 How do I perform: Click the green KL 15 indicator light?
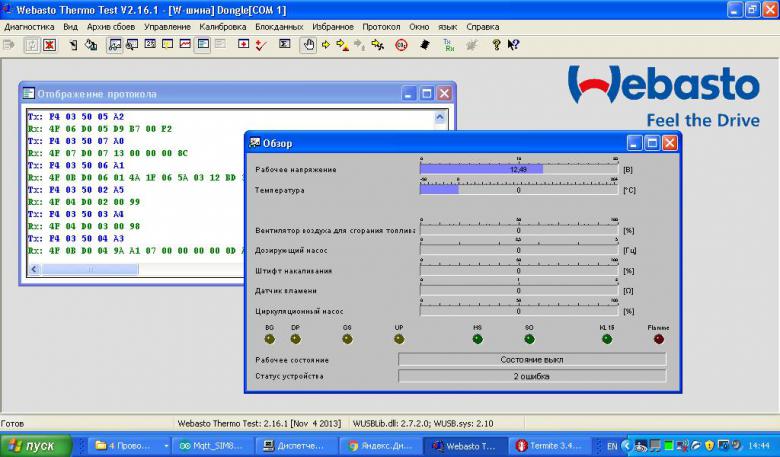pyautogui.click(x=607, y=339)
